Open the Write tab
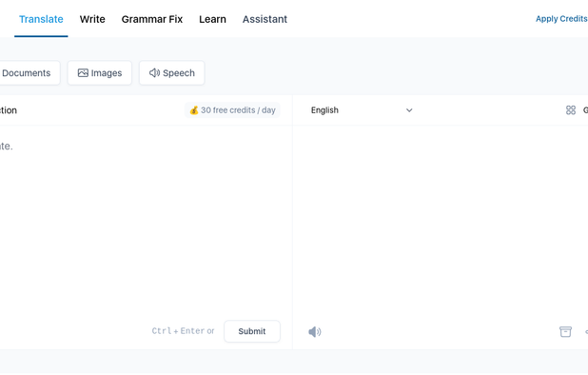Viewport: 588px width, 375px height. [x=92, y=19]
